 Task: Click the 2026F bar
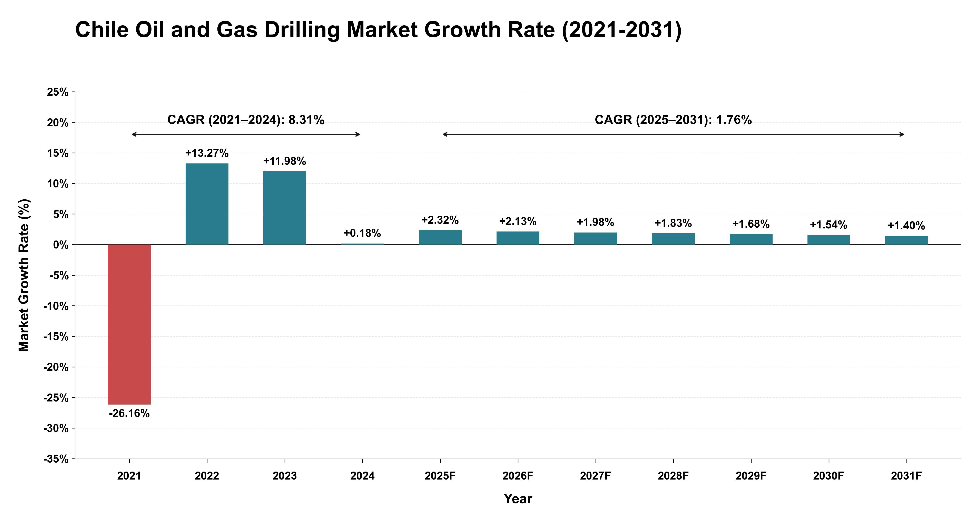[x=518, y=238]
